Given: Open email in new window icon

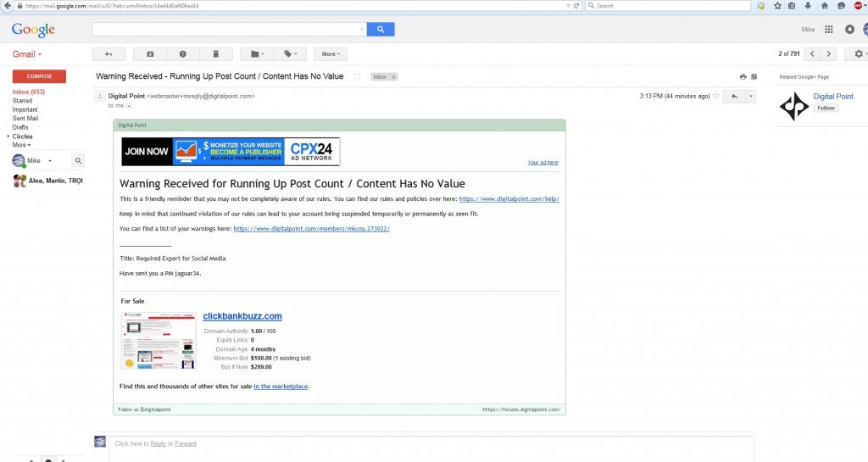Looking at the screenshot, I should (x=754, y=77).
